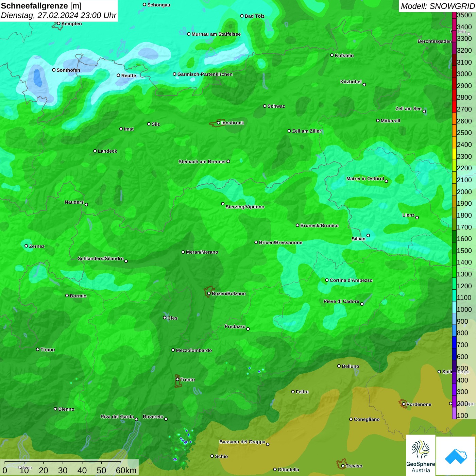Click the Bormio marker dot

67,295
